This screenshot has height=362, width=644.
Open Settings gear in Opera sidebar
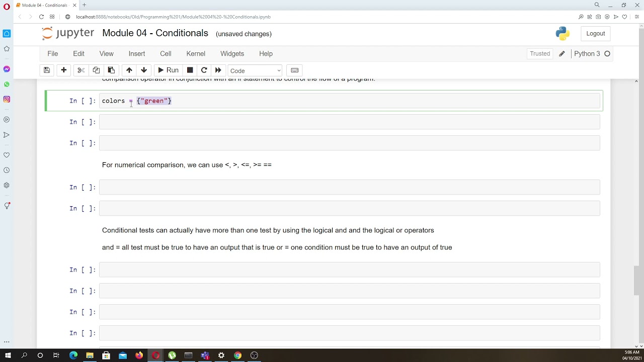7,185
